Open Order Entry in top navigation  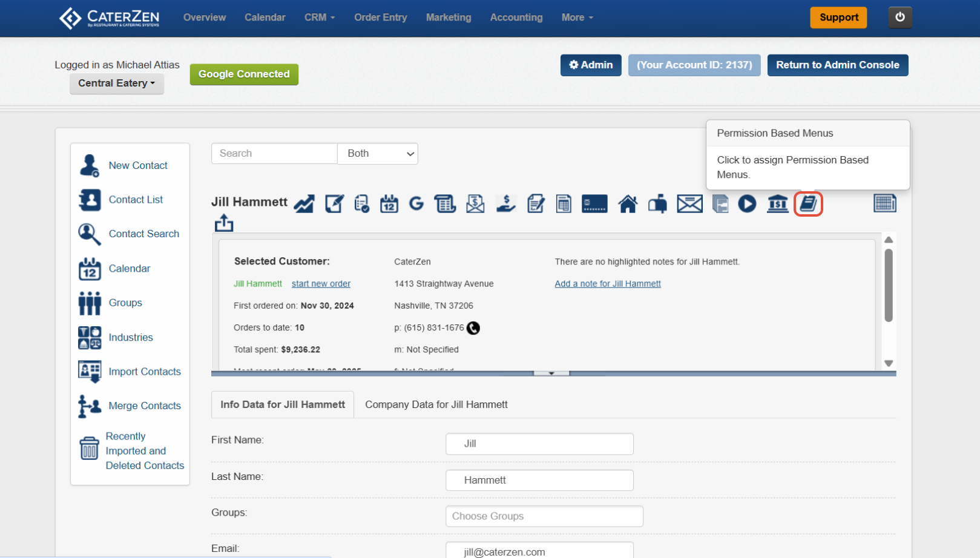(x=381, y=18)
